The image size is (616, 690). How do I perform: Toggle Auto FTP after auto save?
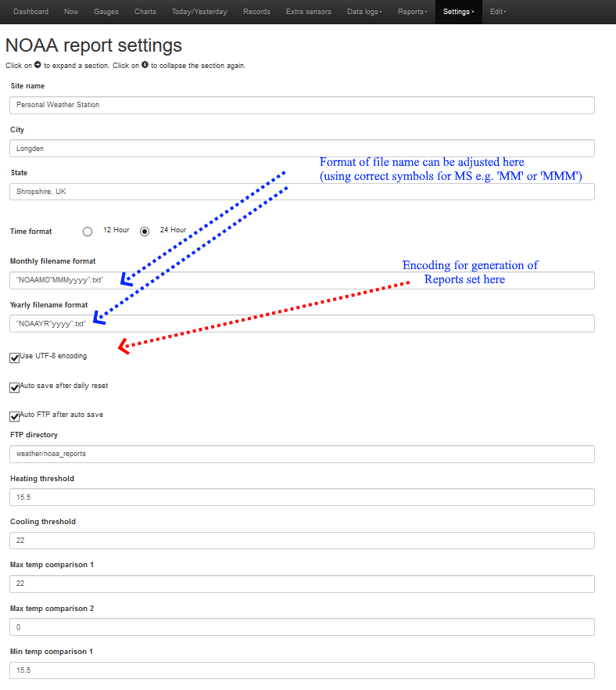click(x=15, y=416)
